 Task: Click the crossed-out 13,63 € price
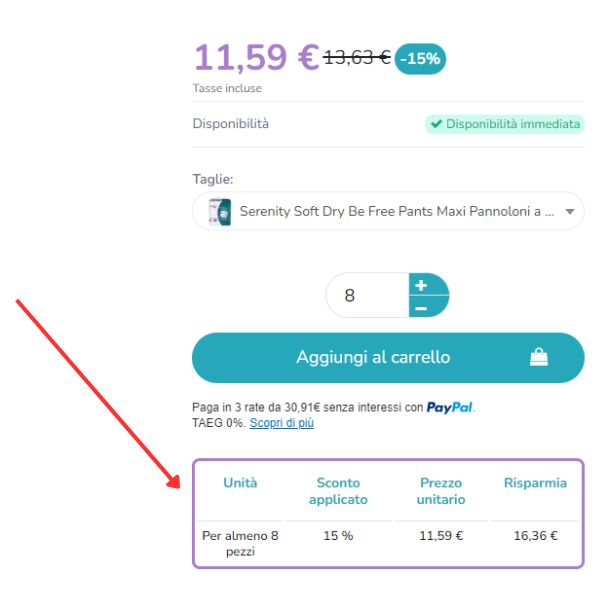357,57
